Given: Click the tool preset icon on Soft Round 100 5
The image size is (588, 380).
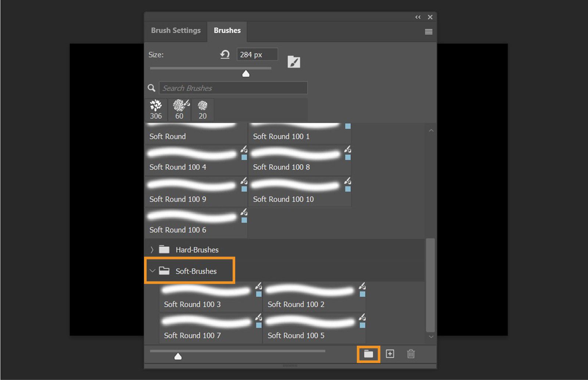Looking at the screenshot, I should [362, 317].
